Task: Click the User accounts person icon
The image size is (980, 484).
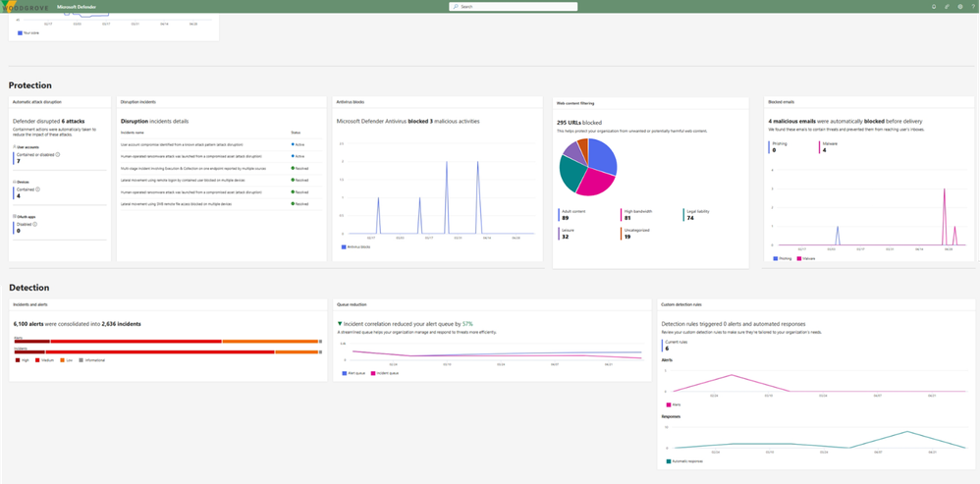Action: point(15,146)
